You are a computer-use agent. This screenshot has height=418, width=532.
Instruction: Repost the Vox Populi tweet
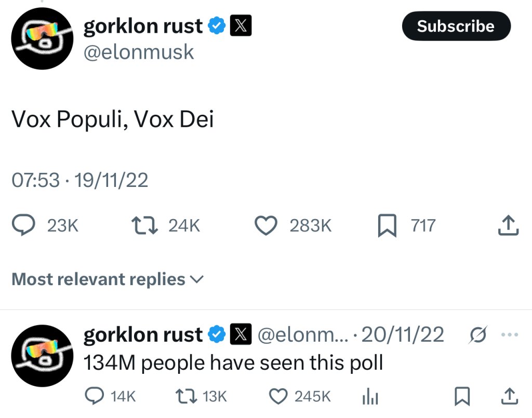point(145,226)
